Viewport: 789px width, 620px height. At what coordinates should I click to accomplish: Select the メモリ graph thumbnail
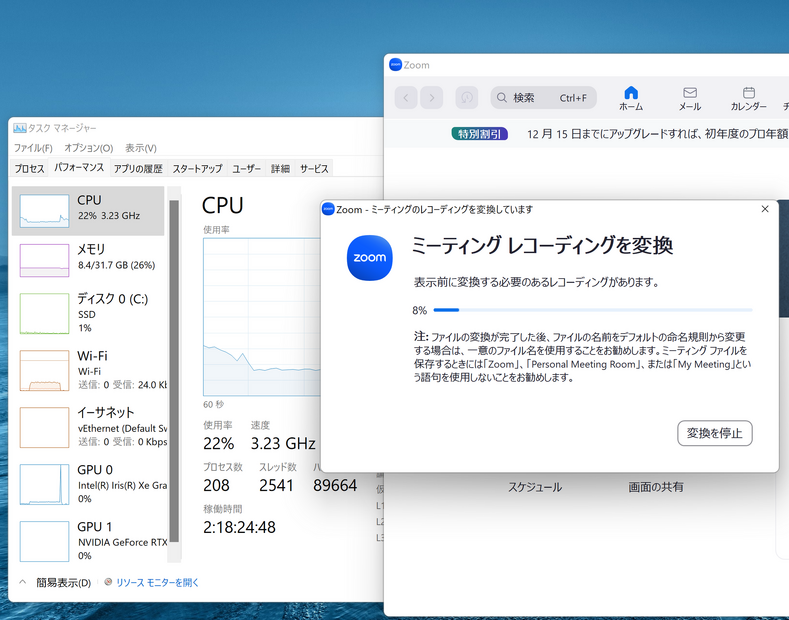44,260
